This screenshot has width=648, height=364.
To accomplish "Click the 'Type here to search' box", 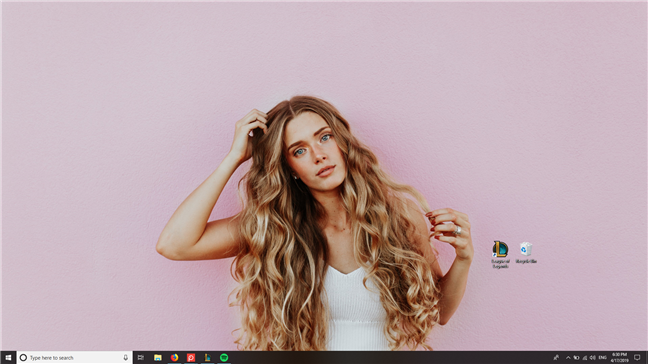I will click(75, 357).
